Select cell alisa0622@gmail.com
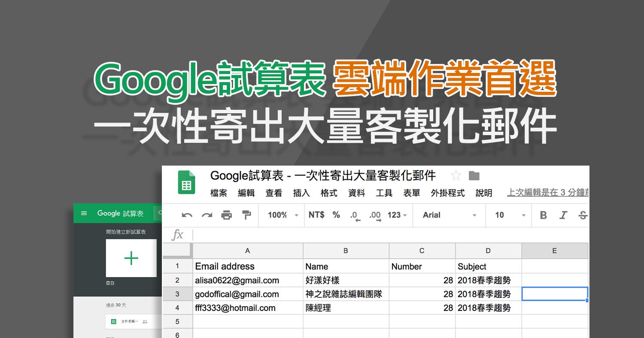644x338 pixels. (248, 281)
